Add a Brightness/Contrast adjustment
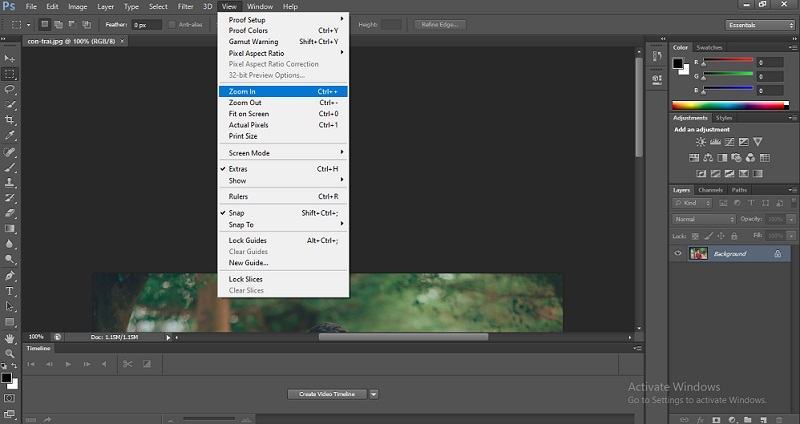The image size is (800, 424). pyautogui.click(x=701, y=142)
